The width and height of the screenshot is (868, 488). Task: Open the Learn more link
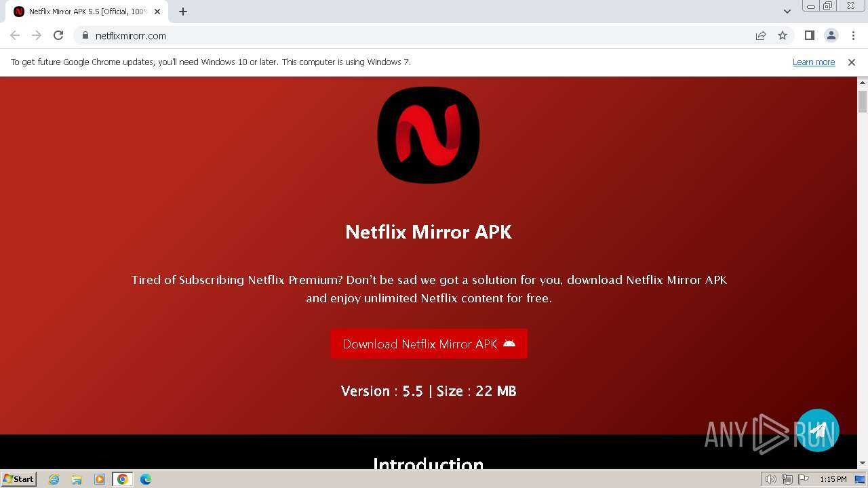[x=814, y=62]
